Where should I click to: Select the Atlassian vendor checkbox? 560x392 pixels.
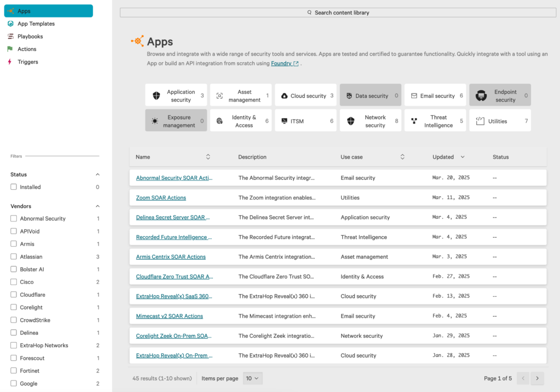[x=14, y=256]
